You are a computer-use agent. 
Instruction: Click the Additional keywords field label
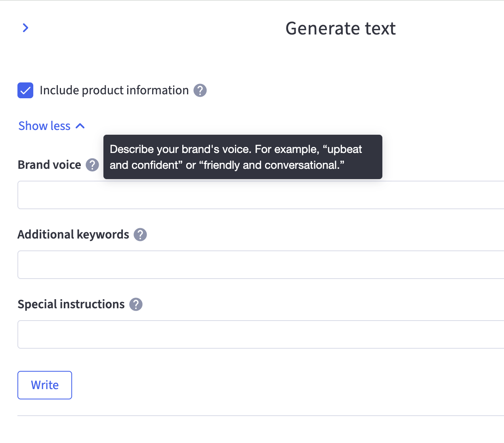[x=73, y=235]
